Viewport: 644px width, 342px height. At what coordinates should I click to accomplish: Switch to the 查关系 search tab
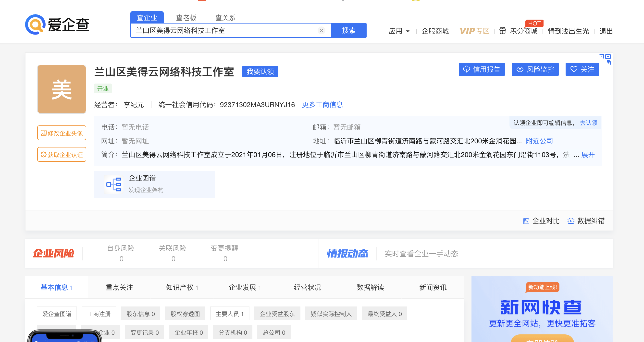tap(225, 17)
